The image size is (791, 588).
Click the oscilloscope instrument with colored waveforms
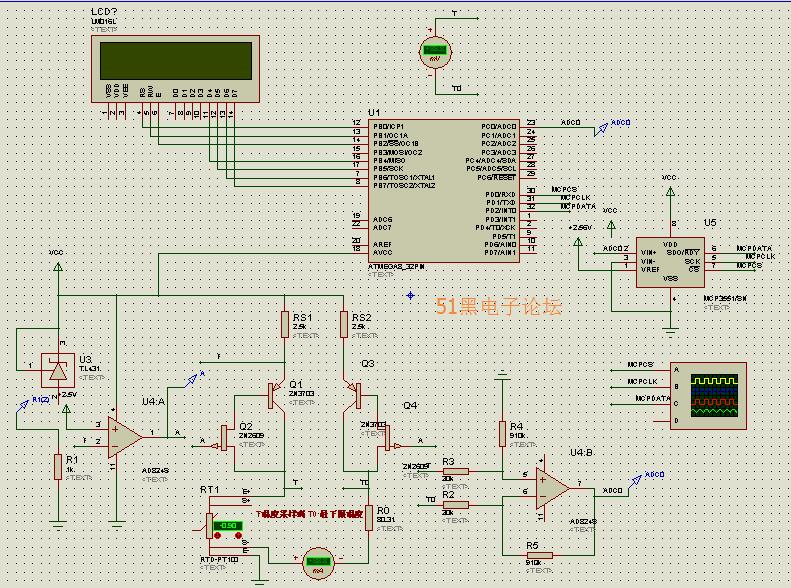pyautogui.click(x=708, y=396)
